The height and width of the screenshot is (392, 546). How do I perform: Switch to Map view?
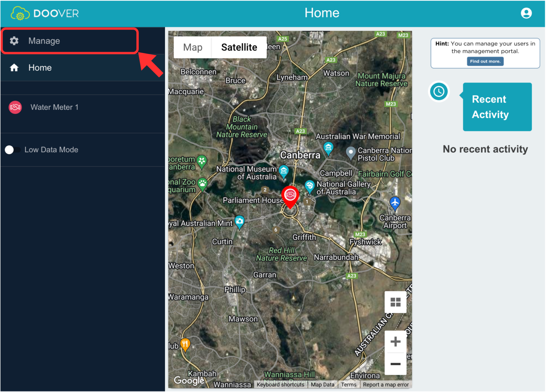coord(193,47)
